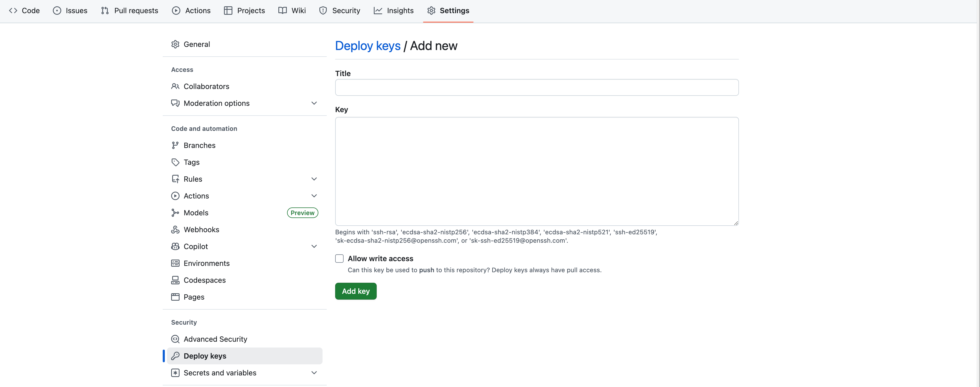Expand Secrets and variables chevron
Image resolution: width=980 pixels, height=387 pixels.
pyautogui.click(x=314, y=373)
